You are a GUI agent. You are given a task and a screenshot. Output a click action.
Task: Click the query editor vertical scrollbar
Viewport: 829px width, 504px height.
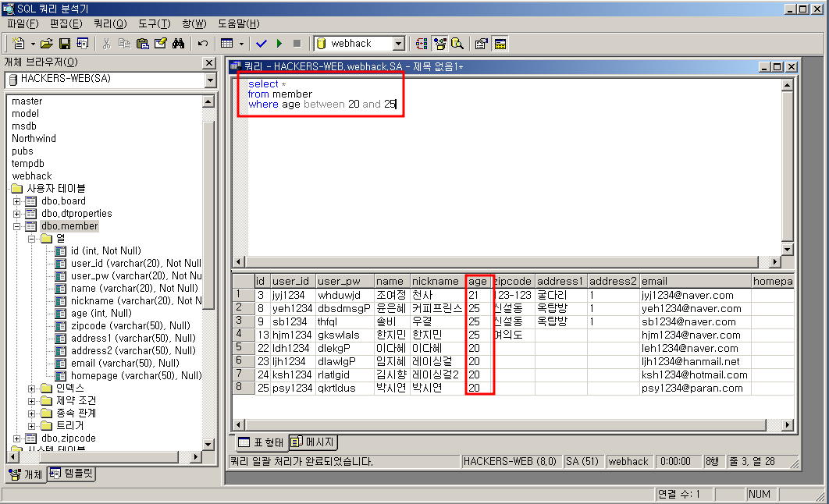(x=788, y=168)
